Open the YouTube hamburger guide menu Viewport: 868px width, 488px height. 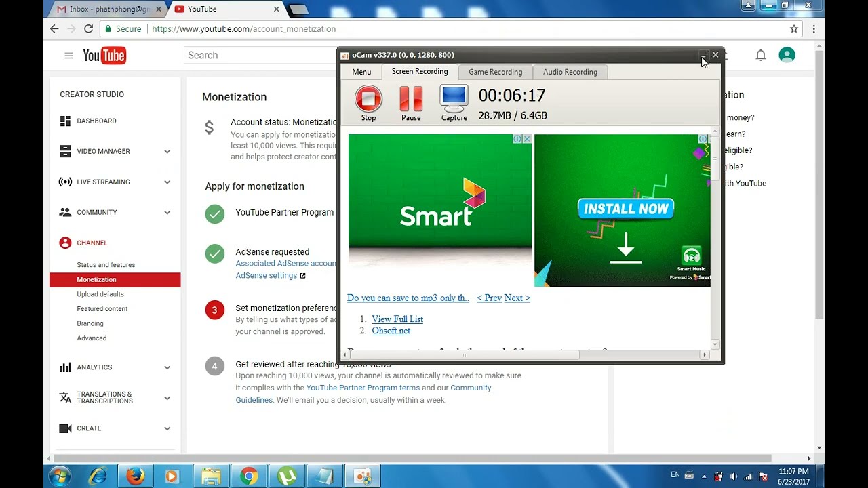click(68, 56)
